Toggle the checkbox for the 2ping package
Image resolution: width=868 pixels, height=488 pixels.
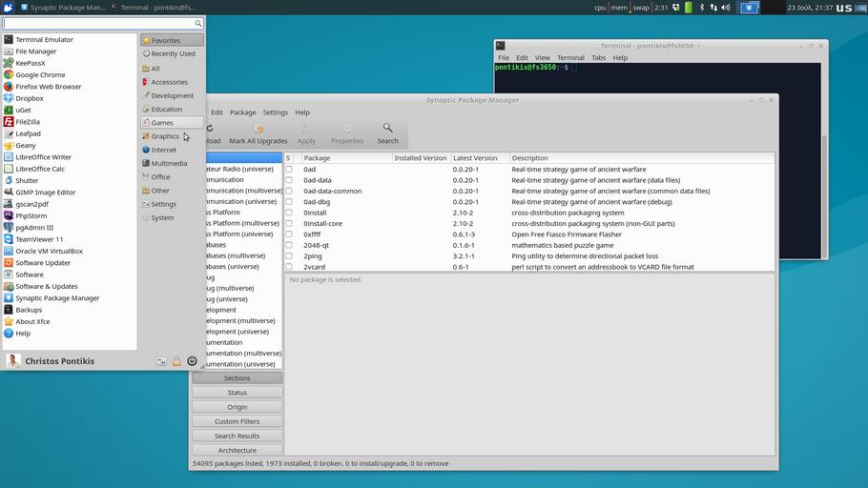tap(289, 255)
